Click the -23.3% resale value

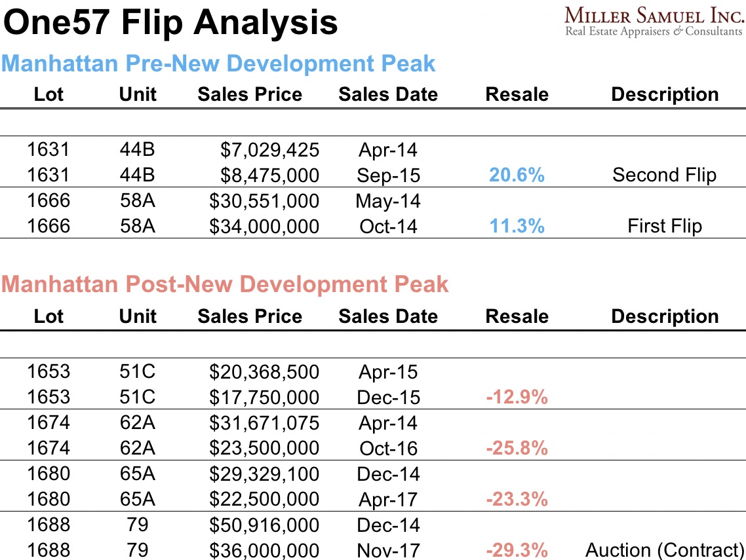[x=517, y=499]
